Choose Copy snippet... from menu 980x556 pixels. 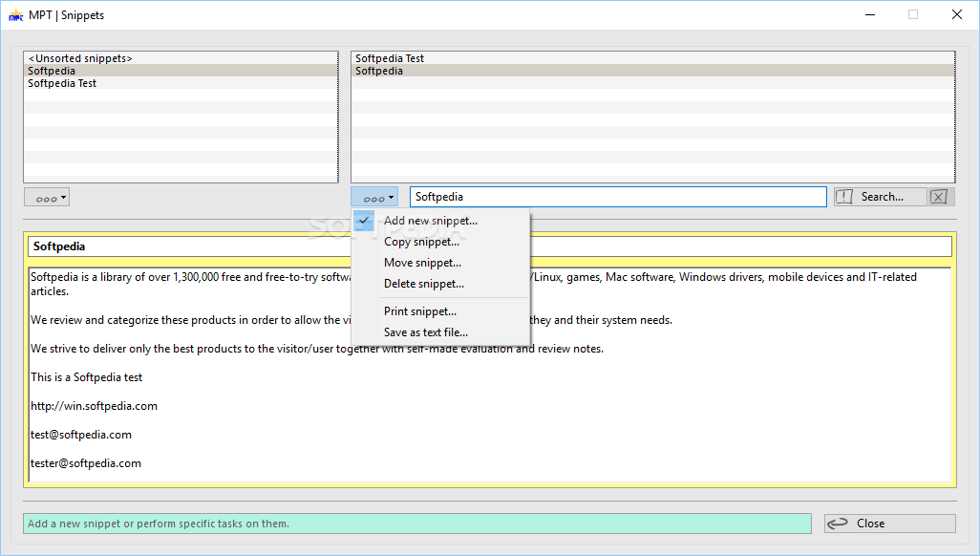440,242
